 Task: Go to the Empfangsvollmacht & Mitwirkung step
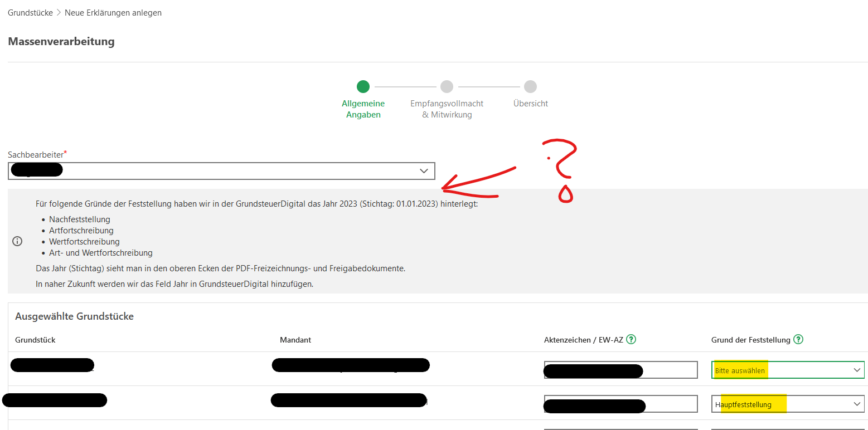click(x=447, y=86)
